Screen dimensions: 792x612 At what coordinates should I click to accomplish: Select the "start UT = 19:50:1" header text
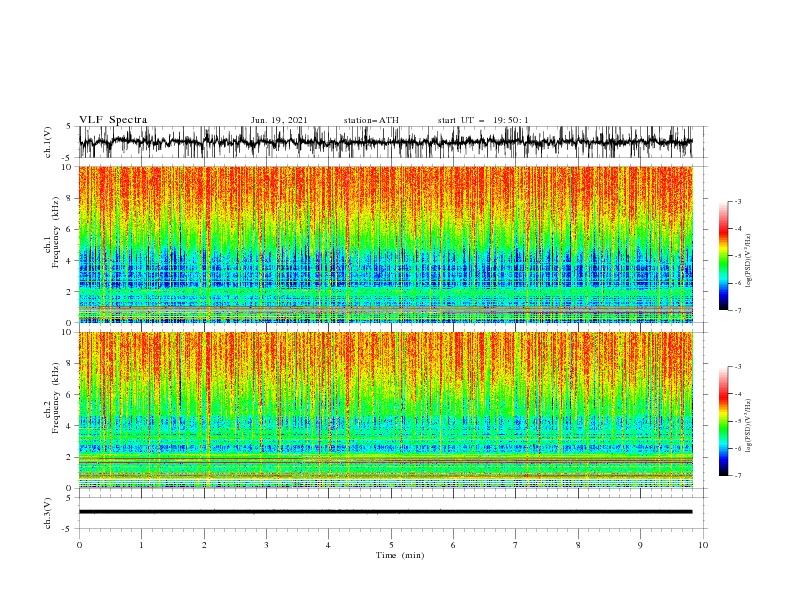coord(483,120)
